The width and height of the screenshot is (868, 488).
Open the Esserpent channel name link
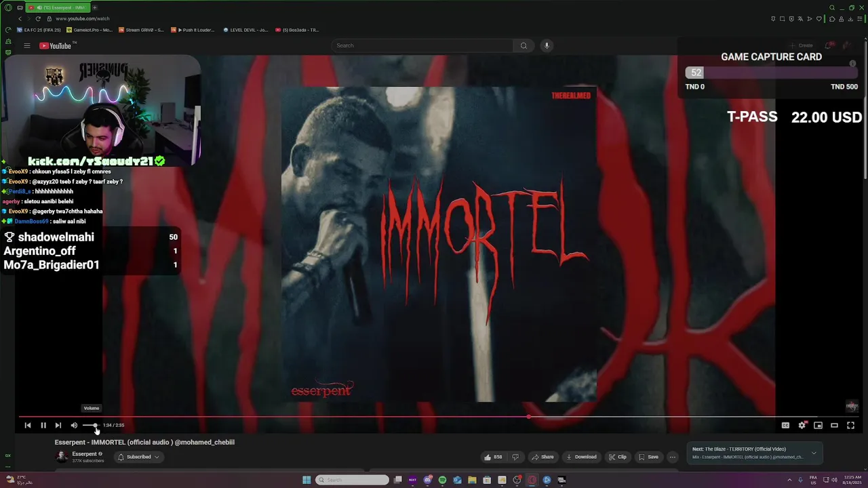pyautogui.click(x=85, y=453)
